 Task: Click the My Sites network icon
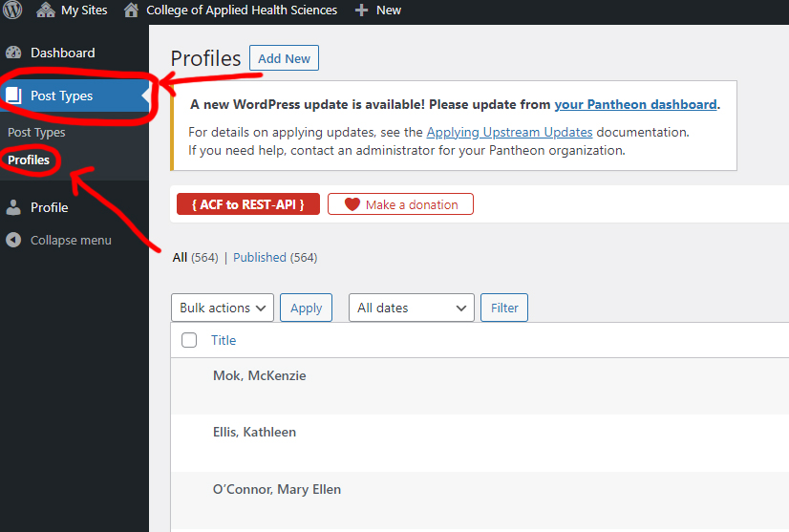pos(46,11)
